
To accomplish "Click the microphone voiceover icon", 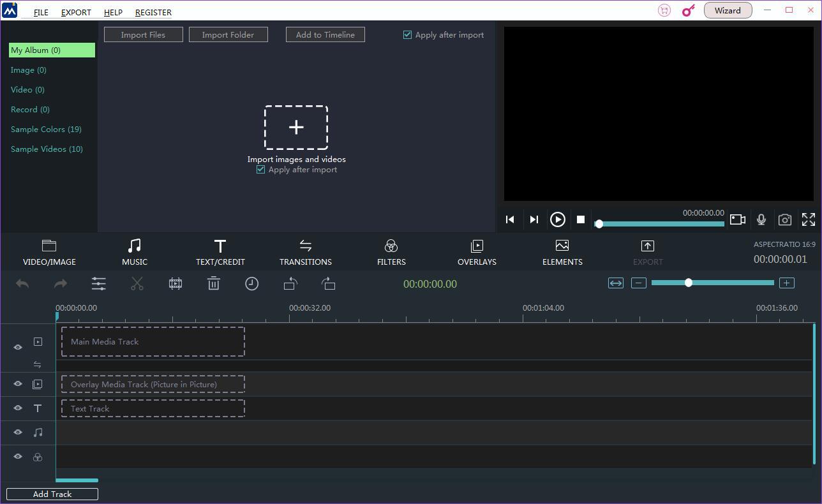I will pos(761,219).
